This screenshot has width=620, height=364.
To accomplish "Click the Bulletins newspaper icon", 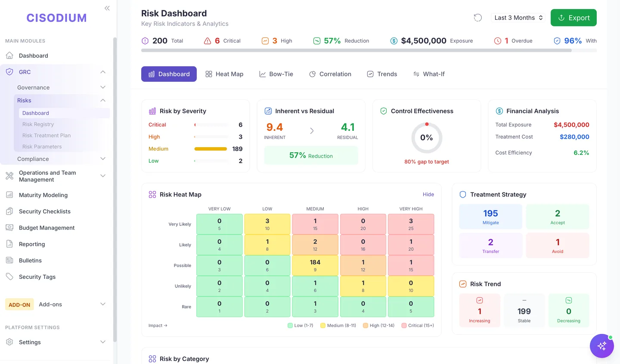I will pos(9,260).
